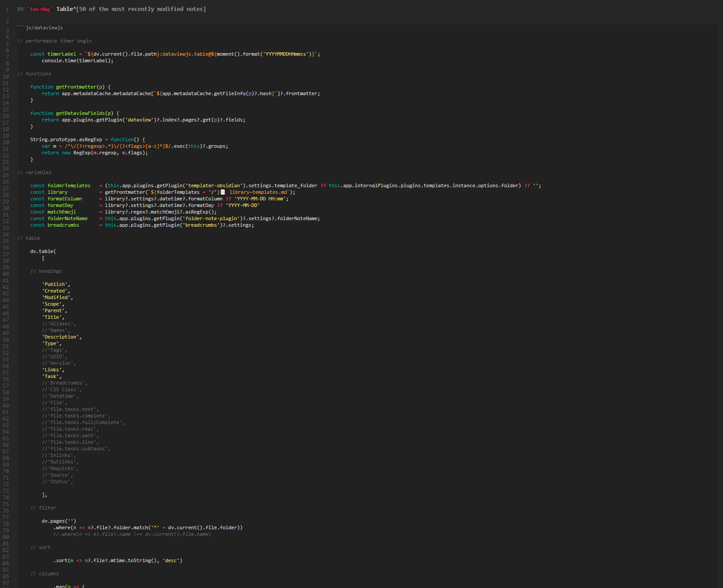This screenshot has height=588, width=723.
Task: Click the 'var m =' regex line
Action: click(x=135, y=146)
